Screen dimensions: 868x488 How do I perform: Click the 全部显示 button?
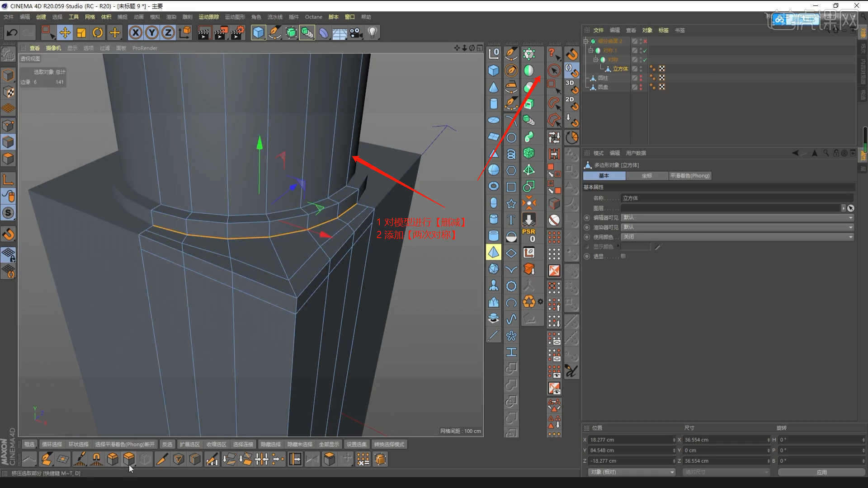329,444
